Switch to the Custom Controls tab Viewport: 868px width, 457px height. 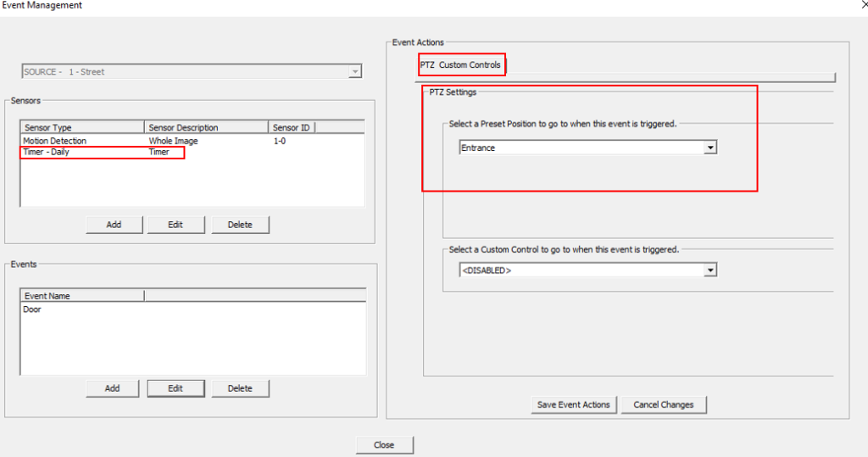pos(470,64)
